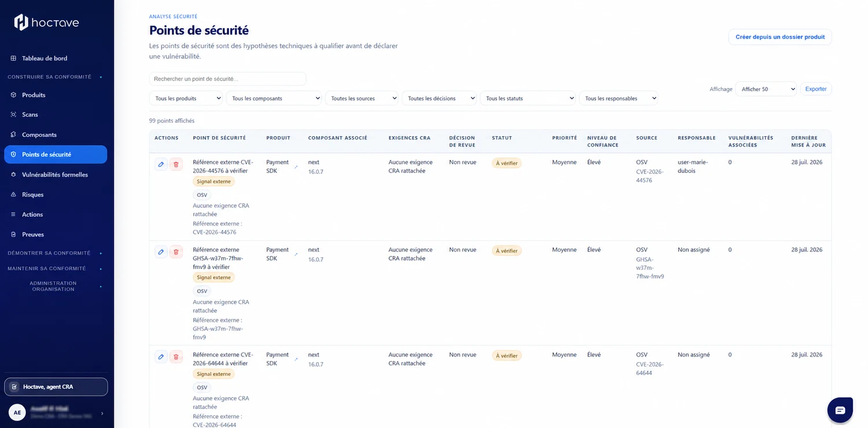
Task: Go to the Actions sidebar page
Action: point(56,215)
